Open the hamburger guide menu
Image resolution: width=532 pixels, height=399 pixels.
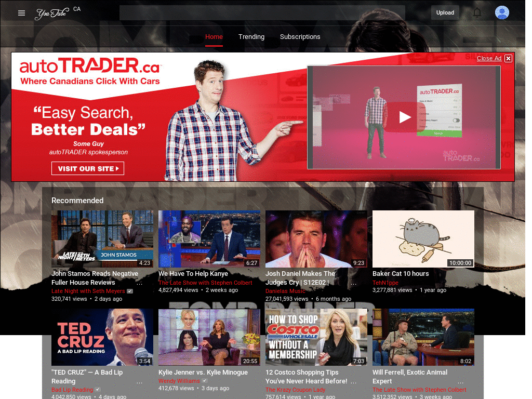21,13
